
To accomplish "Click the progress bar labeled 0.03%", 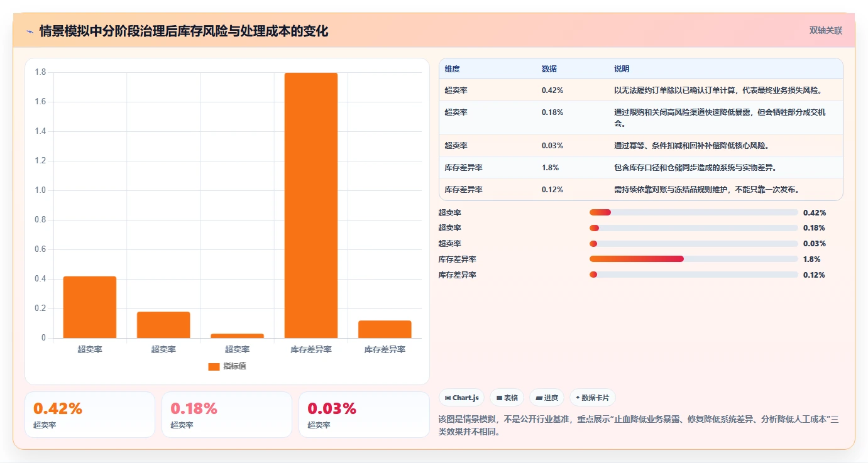I will pyautogui.click(x=694, y=244).
